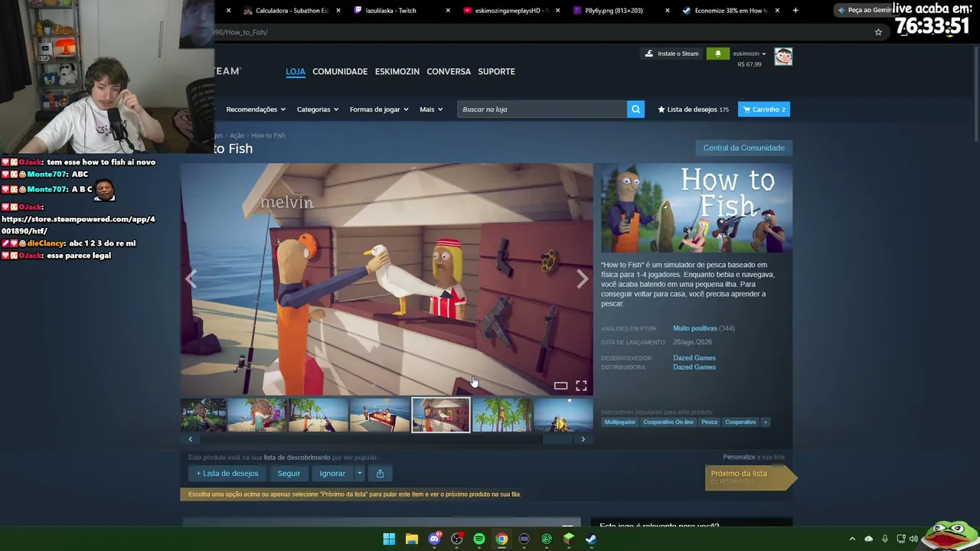The height and width of the screenshot is (551, 980).
Task: Show next screenshot with right arrow
Action: [x=583, y=279]
